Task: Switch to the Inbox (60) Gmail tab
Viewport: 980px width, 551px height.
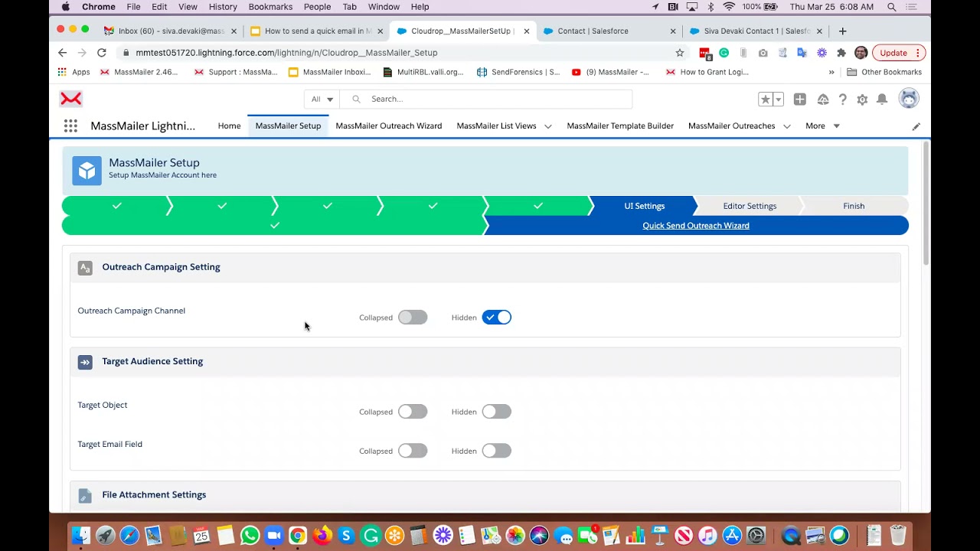Action: tap(171, 31)
